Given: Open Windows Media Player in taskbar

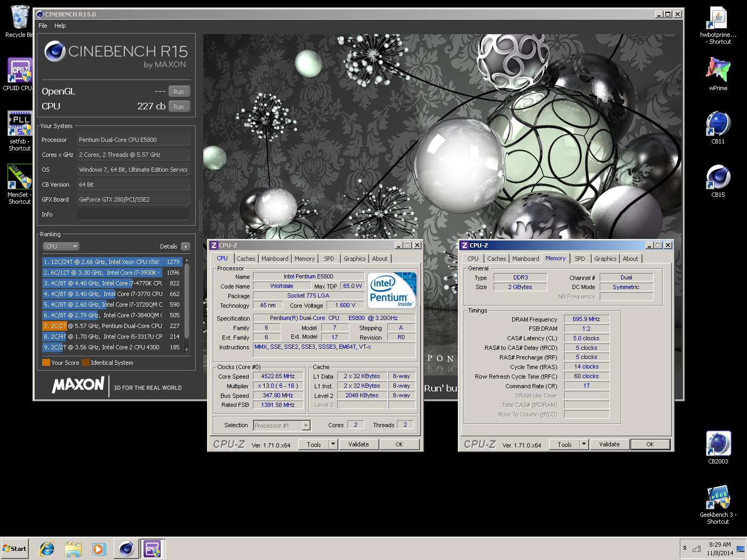Looking at the screenshot, I should click(x=99, y=549).
